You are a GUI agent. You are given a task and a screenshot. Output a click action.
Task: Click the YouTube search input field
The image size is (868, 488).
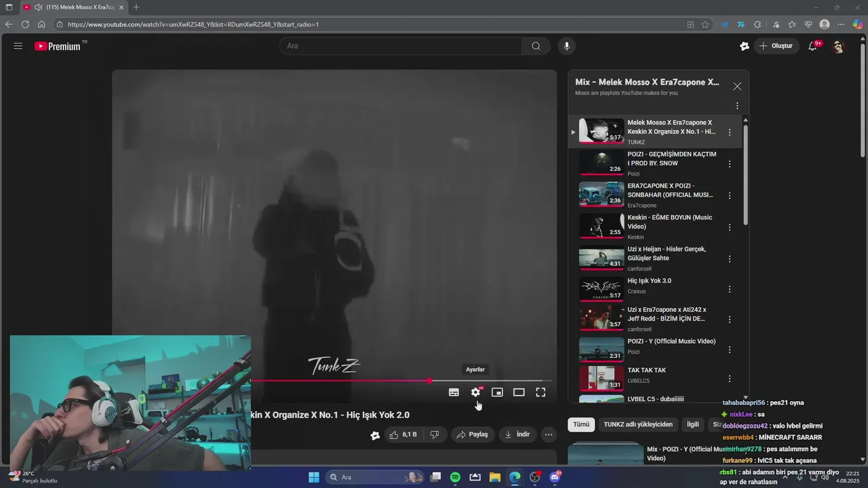[400, 46]
